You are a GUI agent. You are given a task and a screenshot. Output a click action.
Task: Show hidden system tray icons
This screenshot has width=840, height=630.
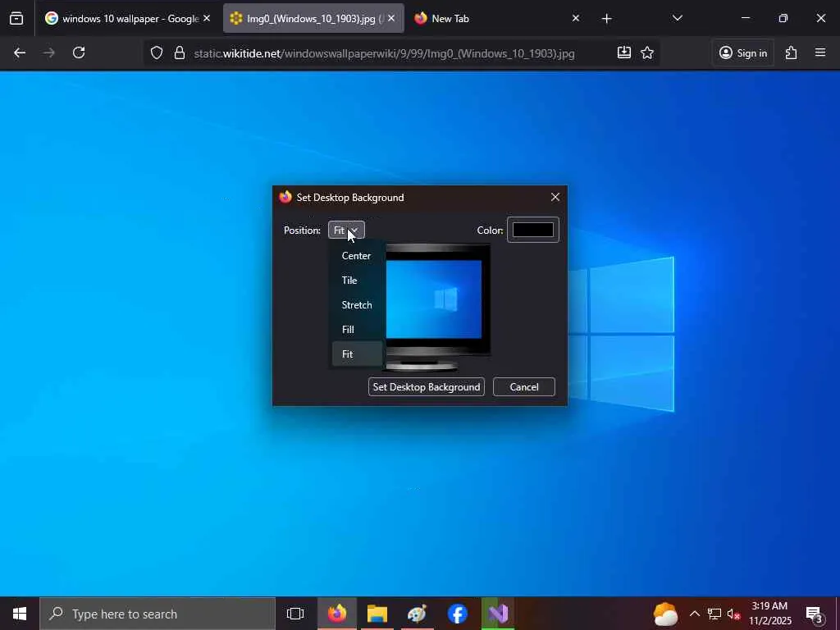tap(694, 614)
